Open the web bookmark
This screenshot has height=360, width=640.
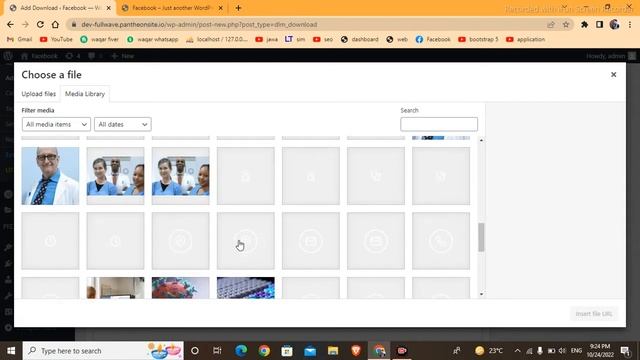click(x=397, y=39)
